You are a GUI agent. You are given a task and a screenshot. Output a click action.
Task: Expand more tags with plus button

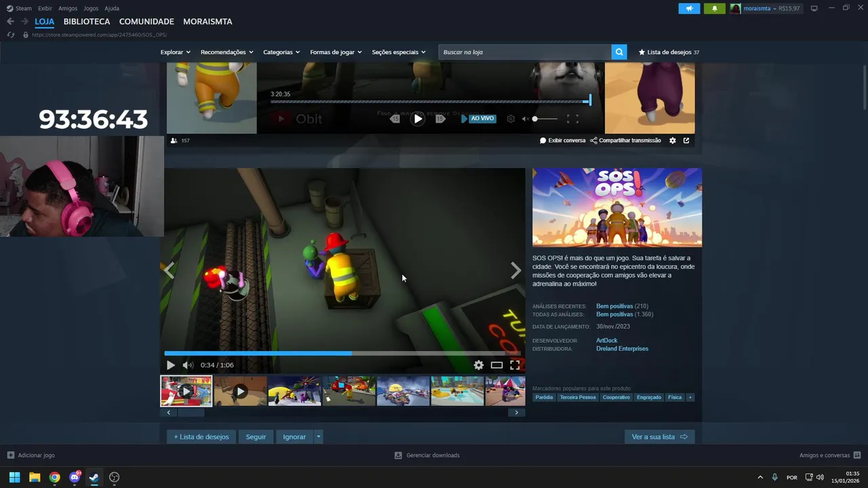coord(690,397)
